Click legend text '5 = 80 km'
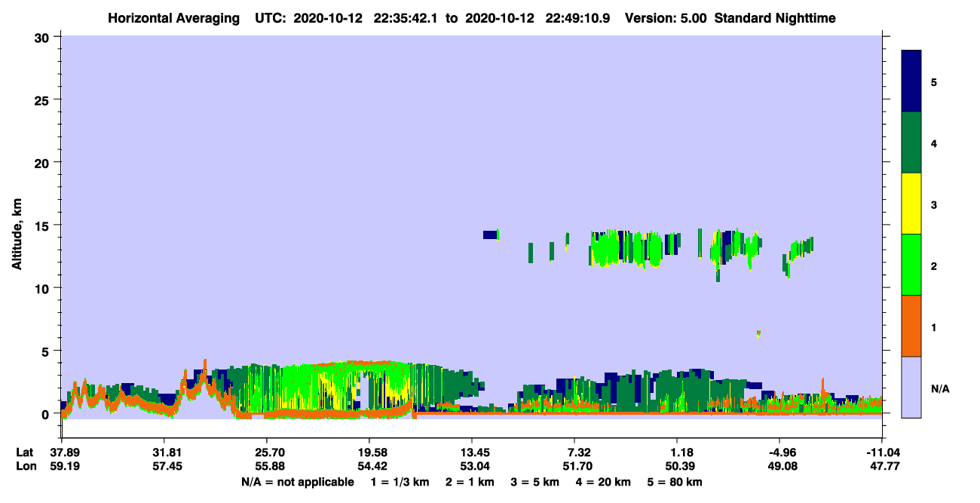980x503 pixels. point(676,482)
